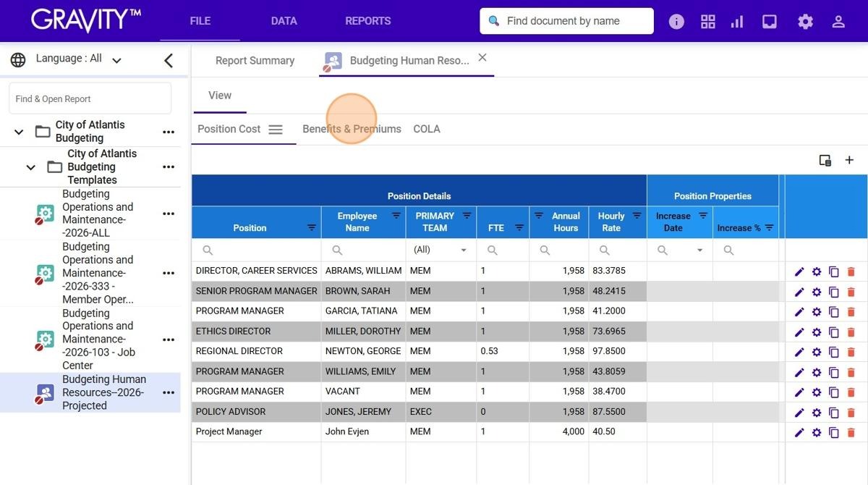The width and height of the screenshot is (868, 485).
Task: Filter the Position column
Action: [x=312, y=227]
